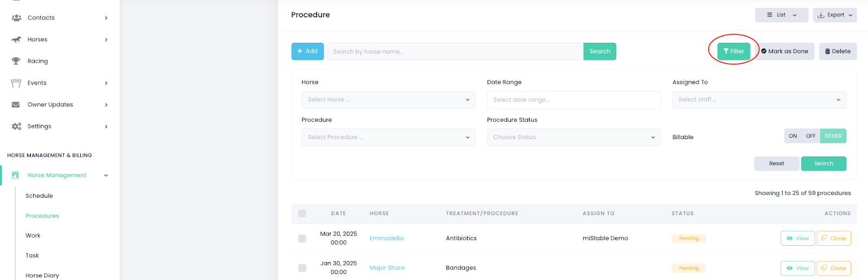Viewport: 868px width, 280px height.
Task: Open the Select Horse dropdown
Action: click(388, 100)
